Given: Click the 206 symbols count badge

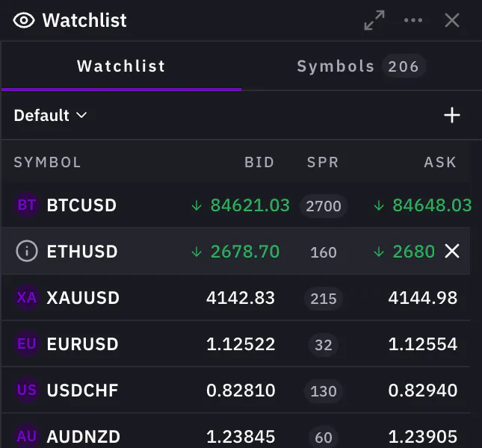Looking at the screenshot, I should click(x=404, y=66).
